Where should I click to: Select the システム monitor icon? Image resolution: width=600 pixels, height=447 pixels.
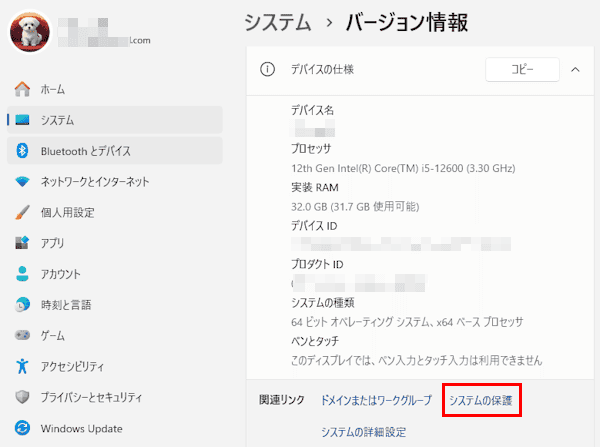click(x=22, y=120)
